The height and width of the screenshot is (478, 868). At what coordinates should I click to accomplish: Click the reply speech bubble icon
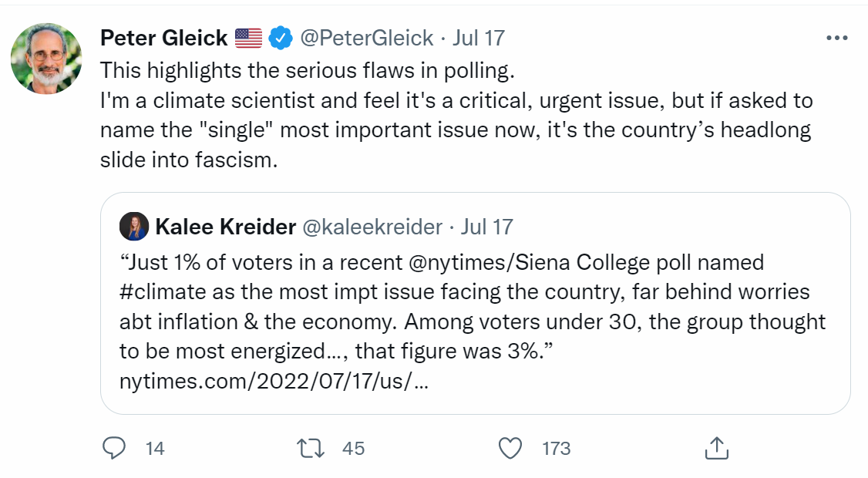114,448
